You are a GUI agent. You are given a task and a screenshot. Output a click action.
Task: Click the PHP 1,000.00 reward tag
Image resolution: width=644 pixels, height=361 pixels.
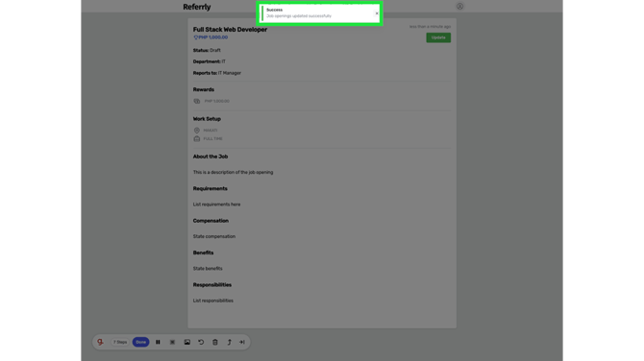(211, 37)
